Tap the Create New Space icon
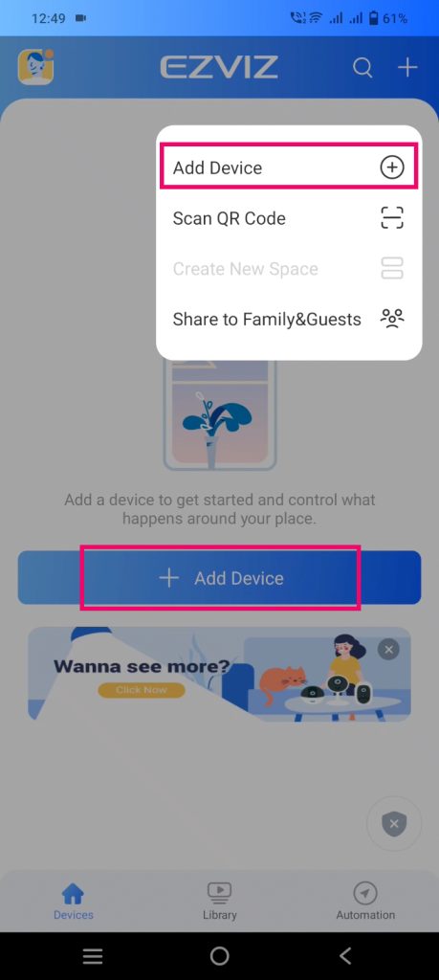439x980 pixels. tap(392, 268)
